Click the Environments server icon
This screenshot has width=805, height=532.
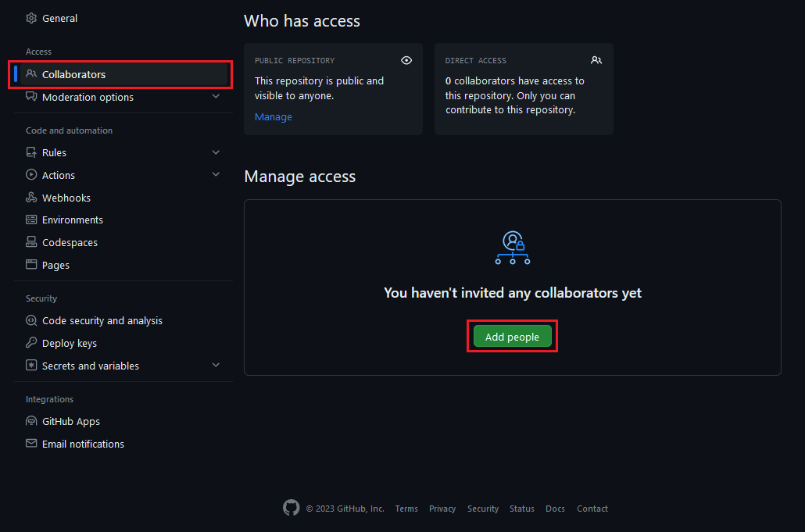tap(31, 220)
